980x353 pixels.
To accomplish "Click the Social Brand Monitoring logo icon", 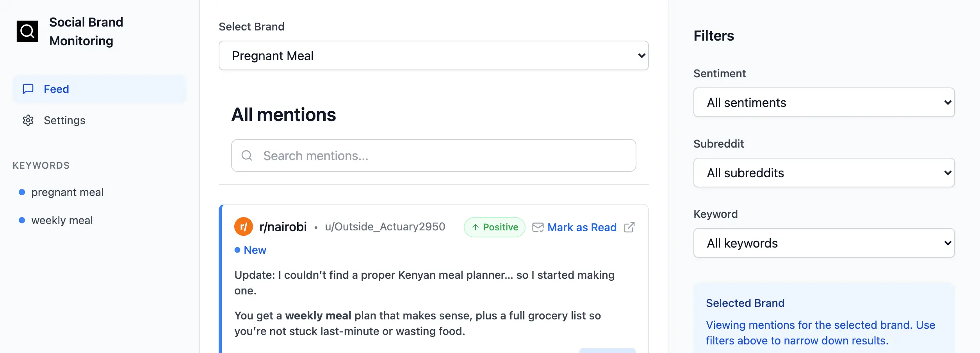I will tap(27, 31).
